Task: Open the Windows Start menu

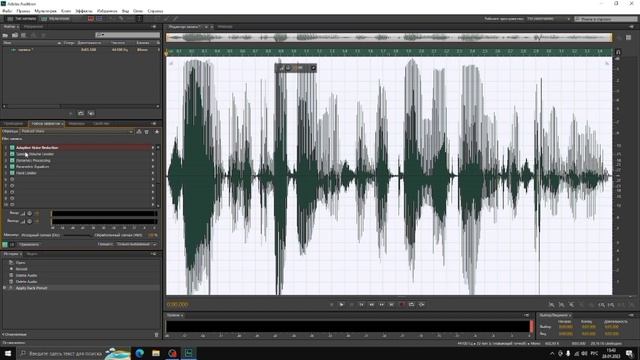Action: click(x=7, y=353)
